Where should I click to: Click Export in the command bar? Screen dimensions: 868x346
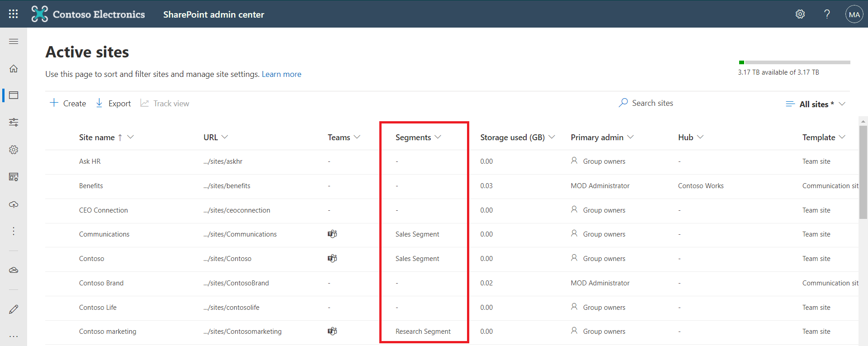pos(113,104)
